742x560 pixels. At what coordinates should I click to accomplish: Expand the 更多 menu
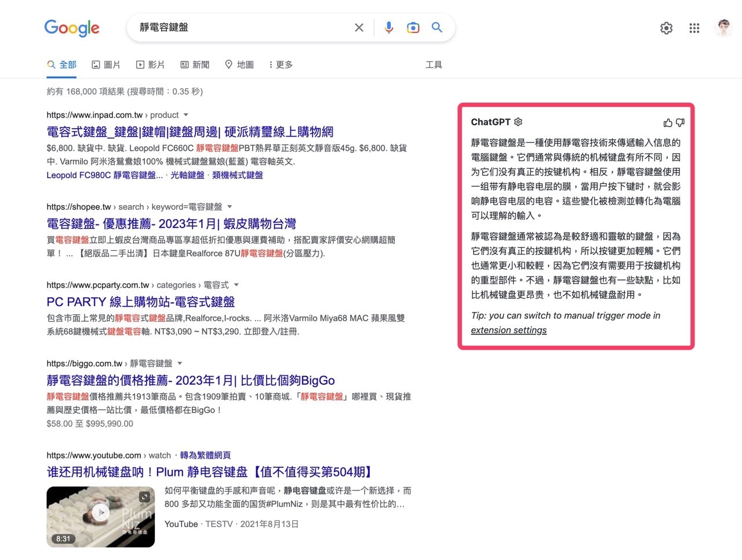pyautogui.click(x=281, y=64)
